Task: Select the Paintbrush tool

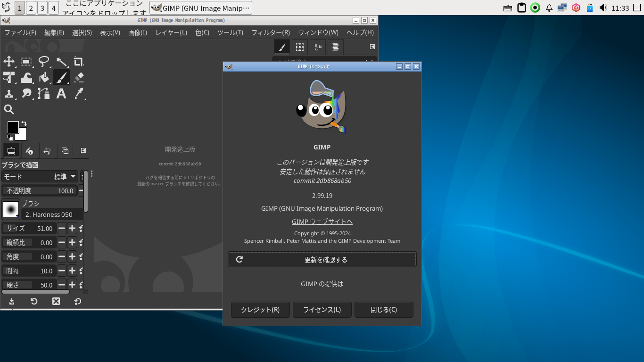Action: point(61,77)
